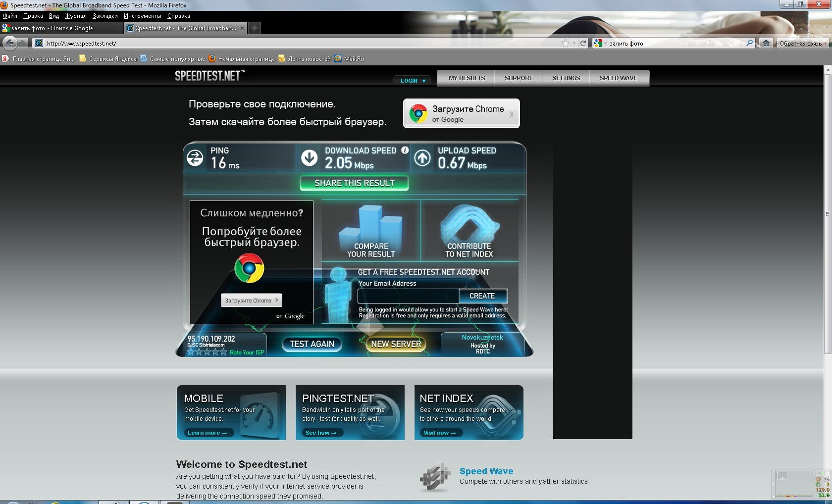Screen dimensions: 832x504
Task: Click COMPARE YOUR RESULT tile
Action: click(371, 231)
